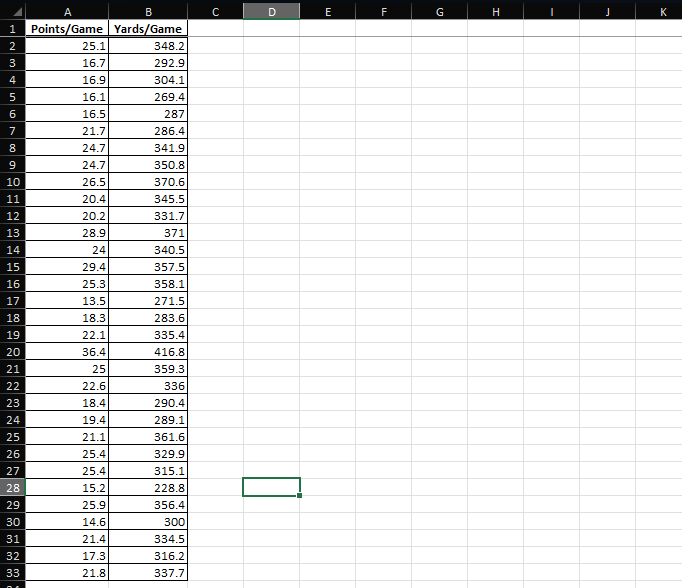Click the fill handle of selected cell D28

tap(299, 495)
